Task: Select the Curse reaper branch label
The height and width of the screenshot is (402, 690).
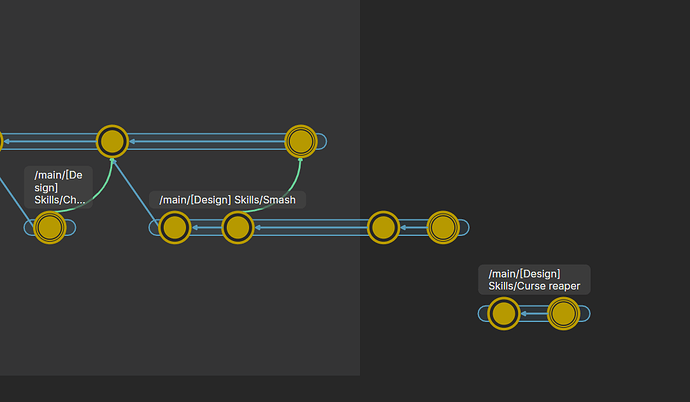Action: tap(534, 280)
